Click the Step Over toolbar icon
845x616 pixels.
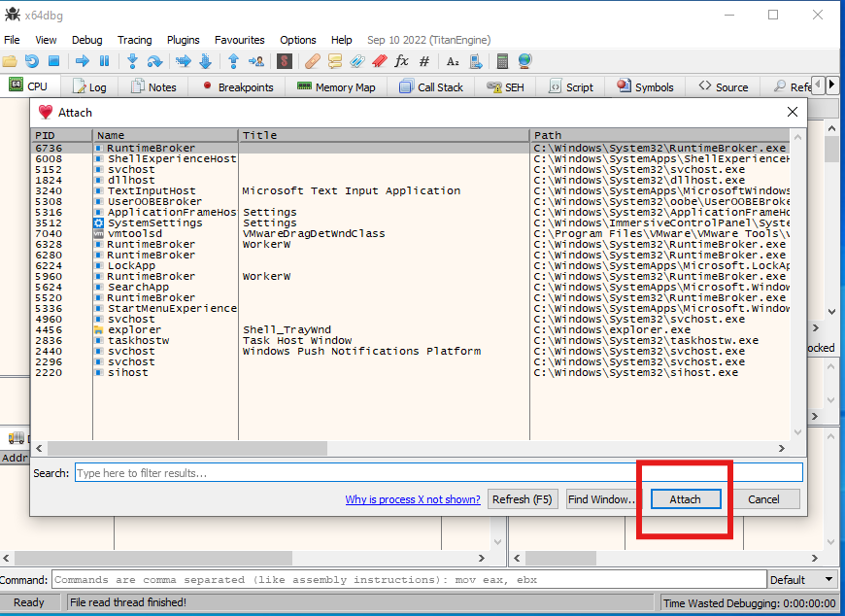154,61
